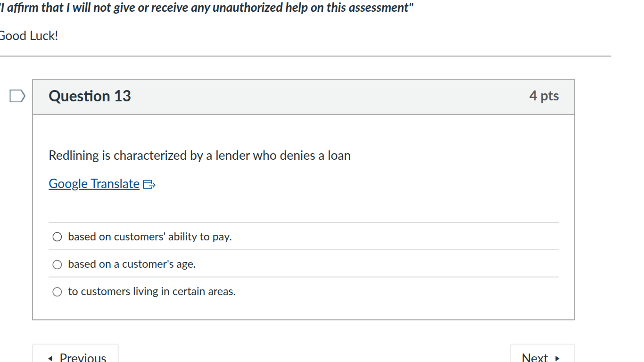
Task: Click the answer text 'based on a customer's age'
Action: 132,264
